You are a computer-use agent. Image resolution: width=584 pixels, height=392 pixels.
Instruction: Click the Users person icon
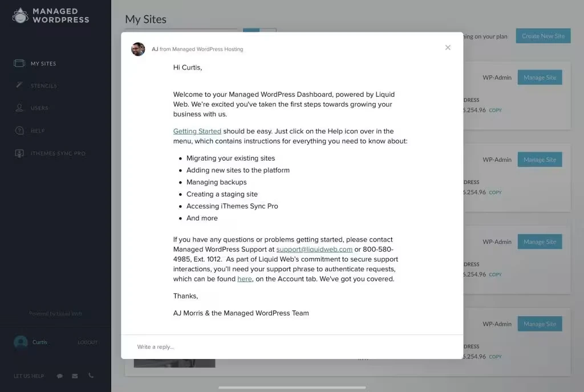[x=19, y=108]
